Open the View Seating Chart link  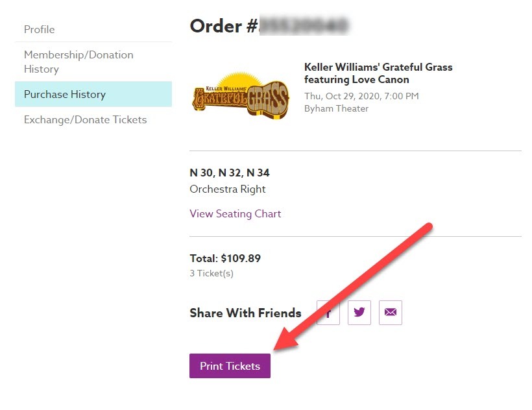tap(235, 213)
